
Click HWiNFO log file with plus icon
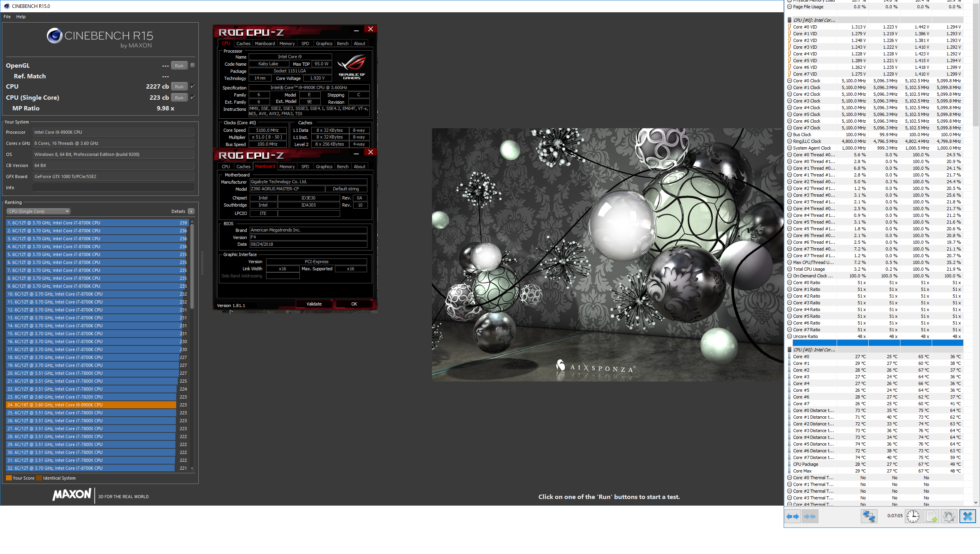[x=931, y=516]
